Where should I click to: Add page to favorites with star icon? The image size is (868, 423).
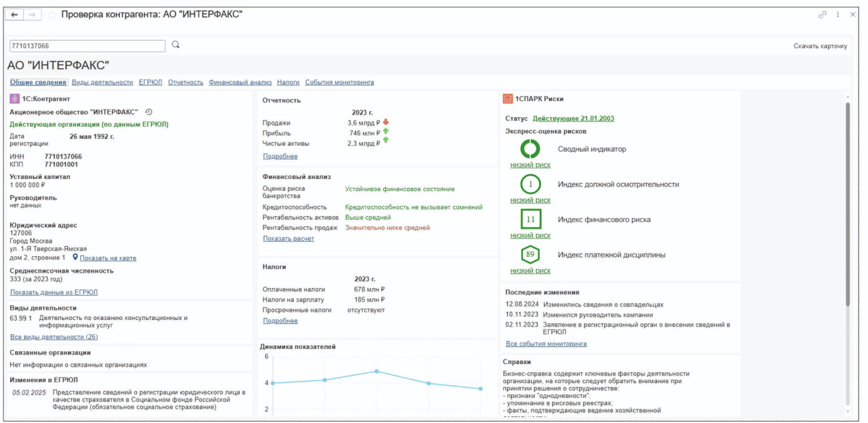tap(52, 15)
